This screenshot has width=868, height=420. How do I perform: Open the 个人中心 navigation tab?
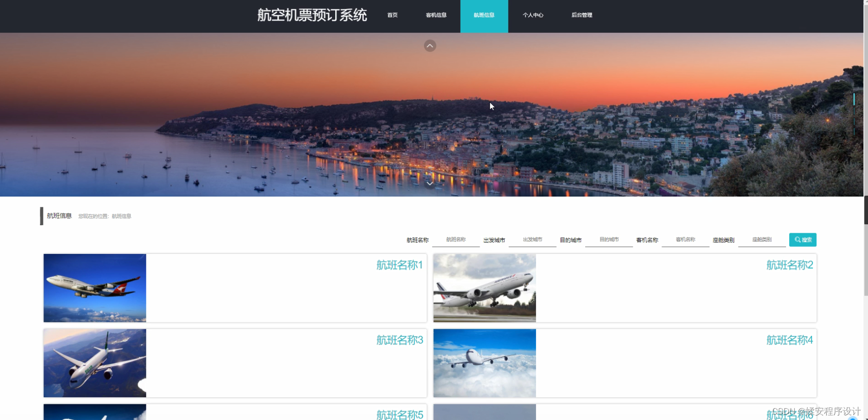pyautogui.click(x=533, y=15)
